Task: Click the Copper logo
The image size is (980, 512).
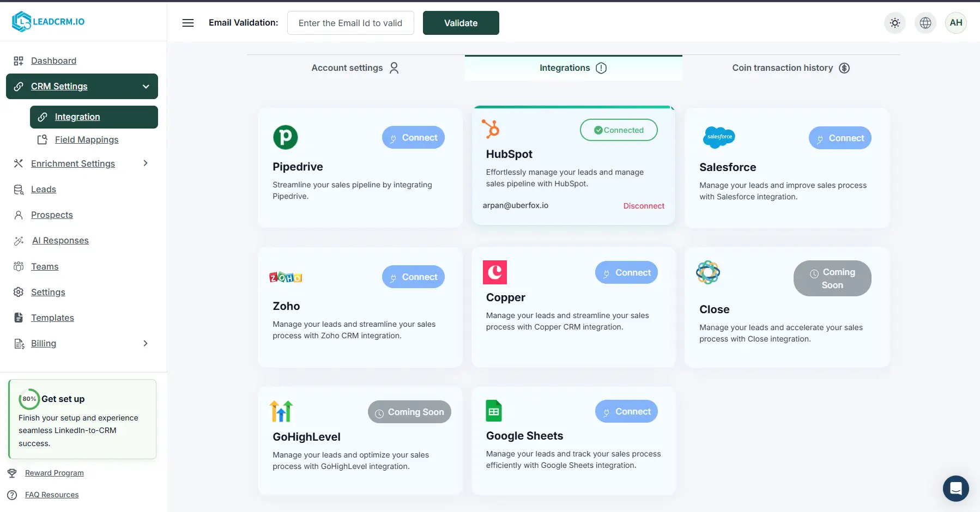Action: (495, 272)
